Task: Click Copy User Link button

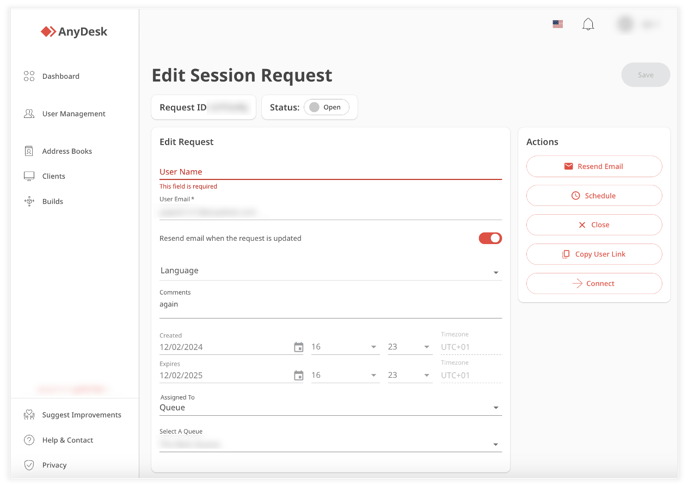Action: (594, 254)
